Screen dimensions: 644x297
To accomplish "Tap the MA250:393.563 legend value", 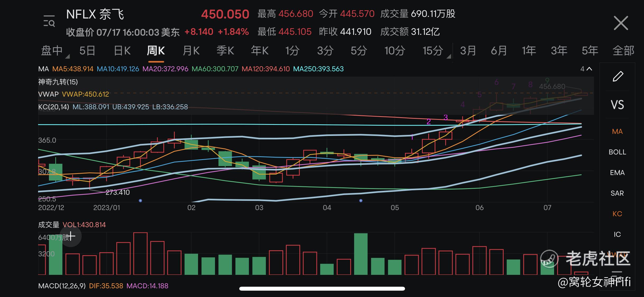I will click(318, 69).
